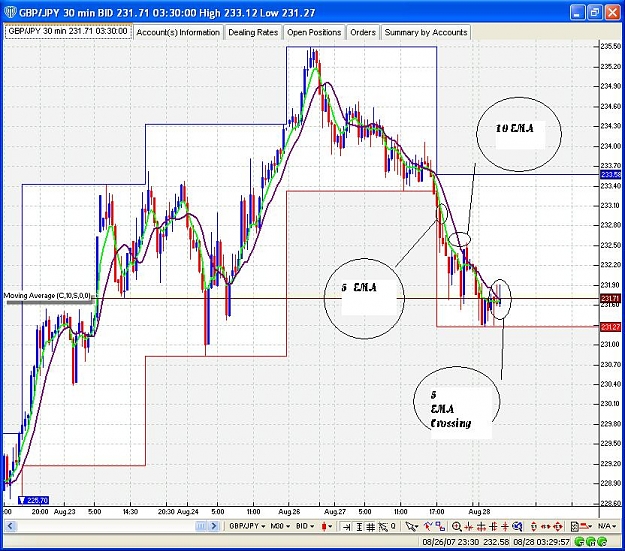Click the blue 226.70 marker at chart bottom
Image resolution: width=625 pixels, height=551 pixels.
click(34, 500)
